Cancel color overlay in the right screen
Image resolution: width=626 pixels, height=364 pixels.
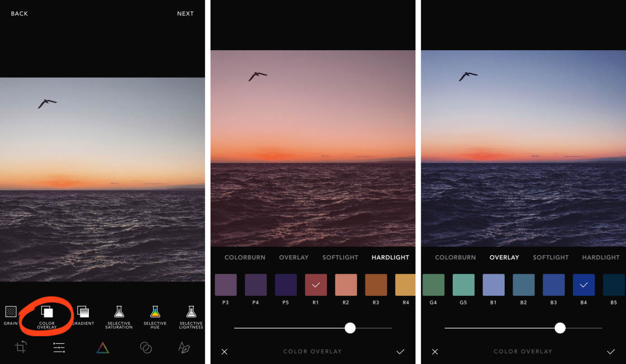(435, 352)
